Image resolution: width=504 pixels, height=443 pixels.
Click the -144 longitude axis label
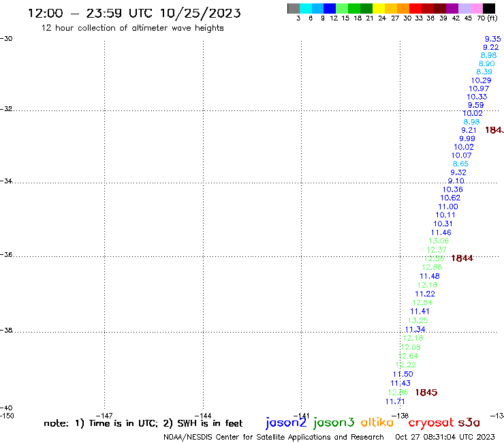tap(203, 416)
